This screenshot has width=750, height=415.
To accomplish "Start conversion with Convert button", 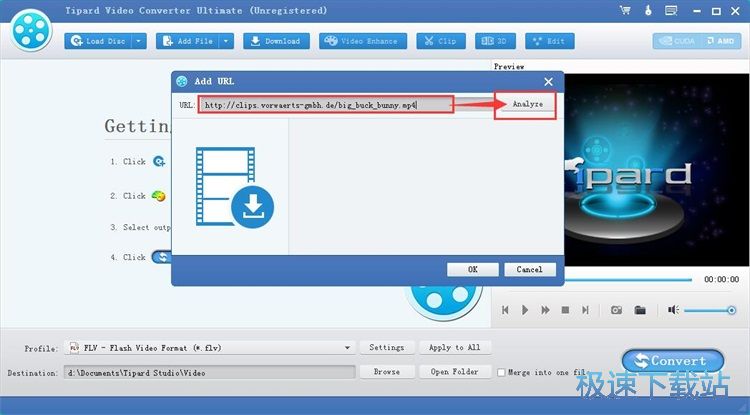I will (673, 361).
